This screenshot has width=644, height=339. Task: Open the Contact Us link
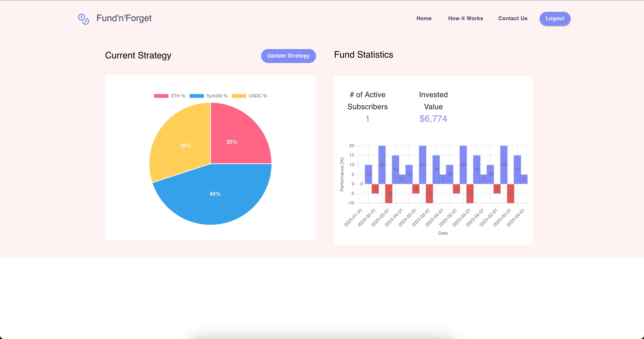coord(513,18)
